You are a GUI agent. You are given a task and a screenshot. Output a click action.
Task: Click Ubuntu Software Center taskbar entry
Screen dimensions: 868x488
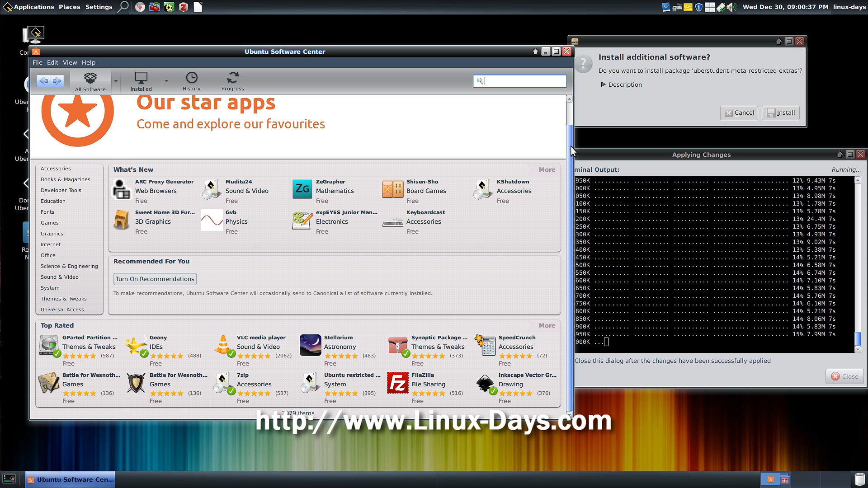pos(70,479)
